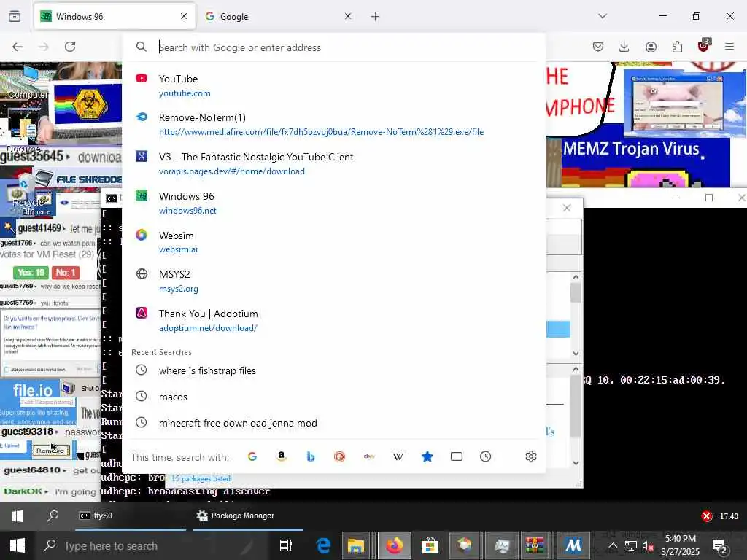The image size is (747, 560).
Task: Select the MSYS2 suggestion
Action: 333,281
